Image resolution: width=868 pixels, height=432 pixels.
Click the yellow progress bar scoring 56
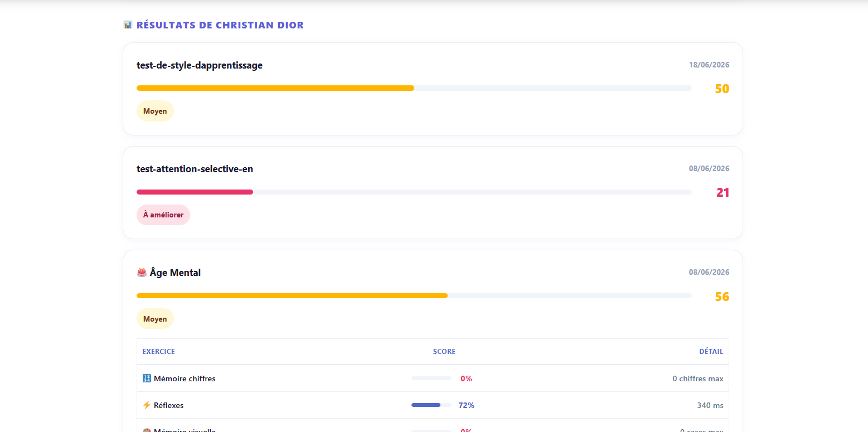(x=414, y=295)
